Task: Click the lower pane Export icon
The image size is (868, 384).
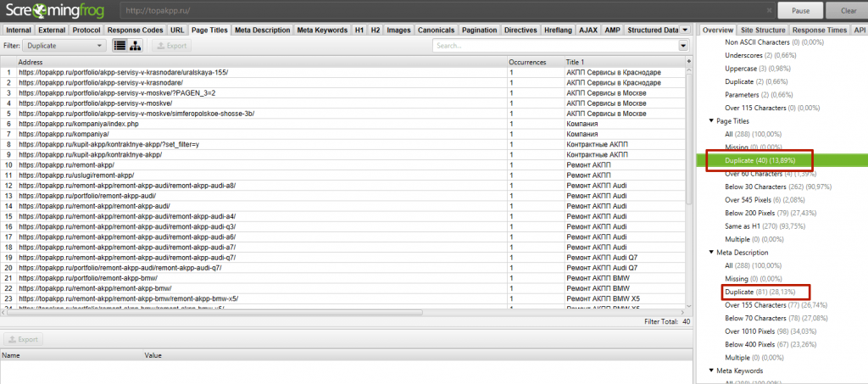Action: click(x=11, y=340)
